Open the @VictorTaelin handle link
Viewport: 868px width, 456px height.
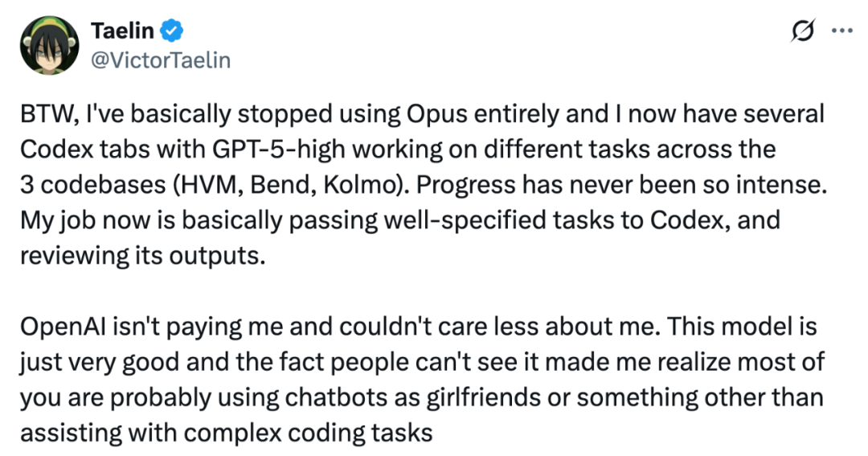pyautogui.click(x=161, y=60)
